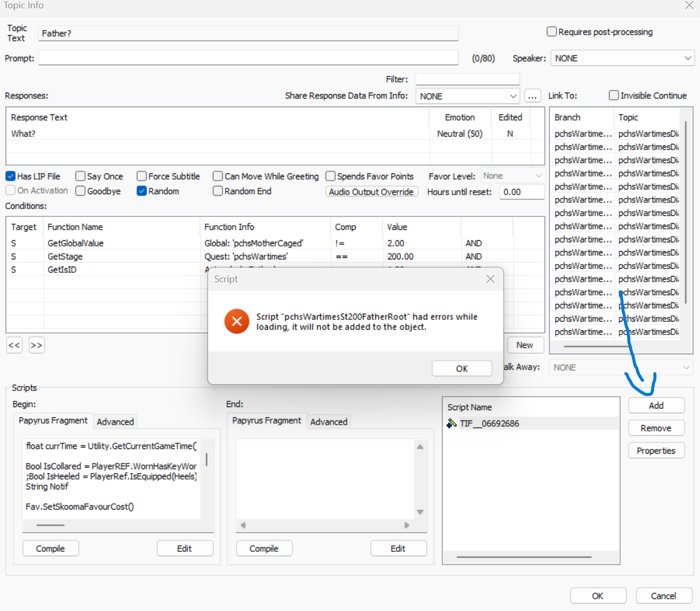
Task: Go to next topic info with >> button
Action: pyautogui.click(x=36, y=345)
